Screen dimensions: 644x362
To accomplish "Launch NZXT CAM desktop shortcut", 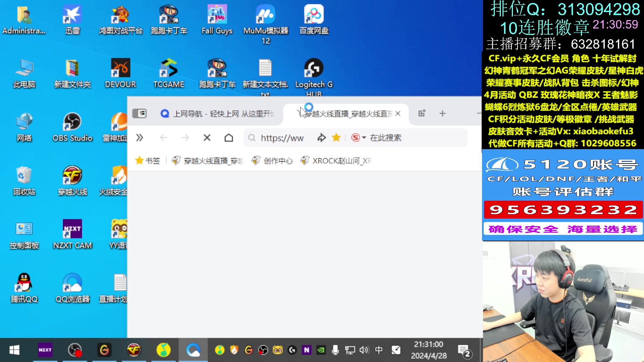I will (x=72, y=235).
